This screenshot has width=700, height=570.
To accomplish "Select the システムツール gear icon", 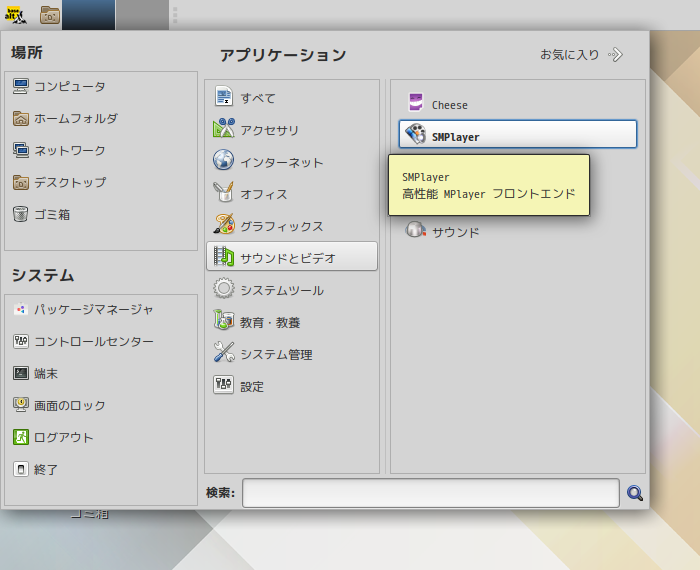I will click(223, 288).
